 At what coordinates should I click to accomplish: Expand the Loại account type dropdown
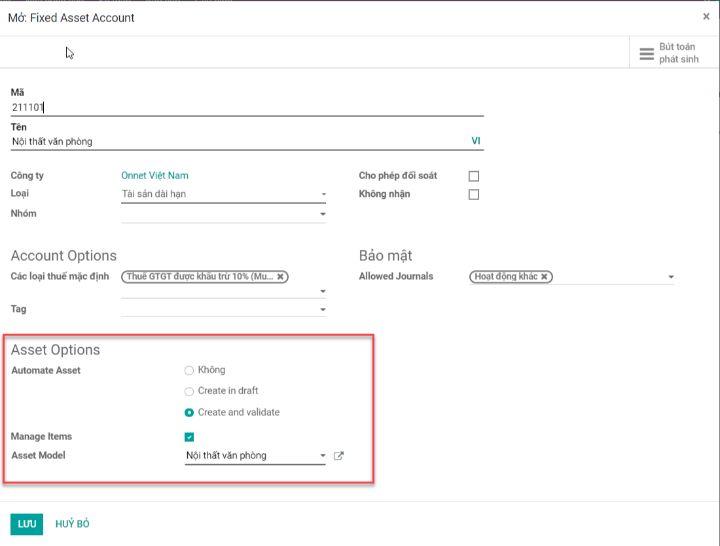point(323,195)
